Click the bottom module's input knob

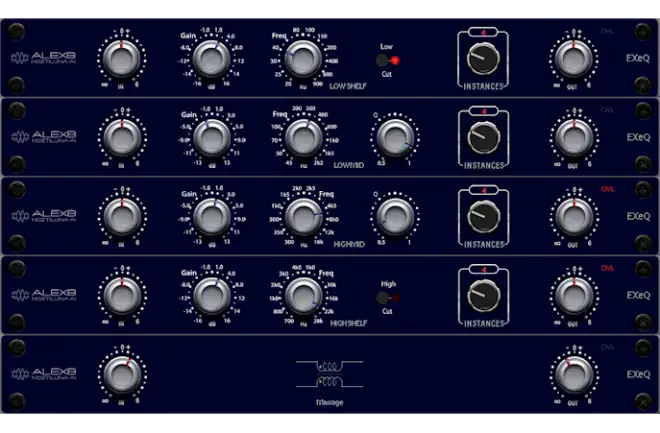[120, 374]
